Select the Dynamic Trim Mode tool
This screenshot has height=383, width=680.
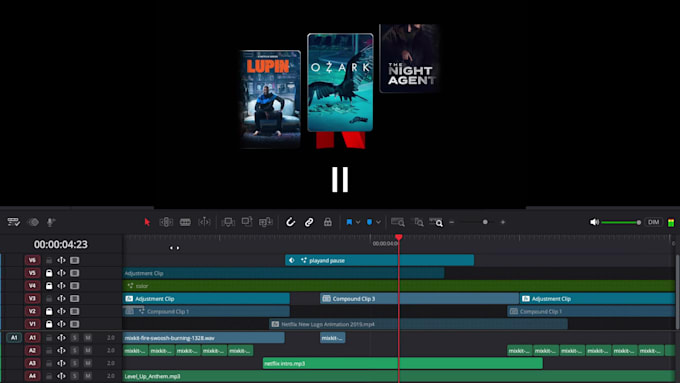pos(204,222)
